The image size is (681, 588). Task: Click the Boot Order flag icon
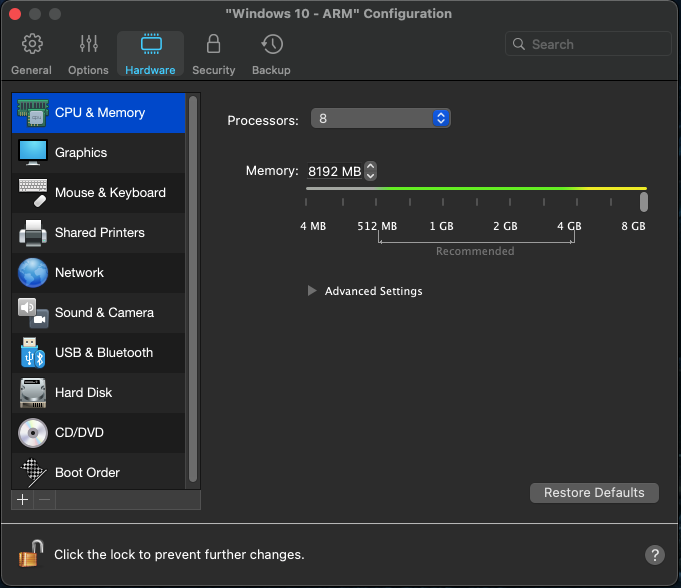33,472
